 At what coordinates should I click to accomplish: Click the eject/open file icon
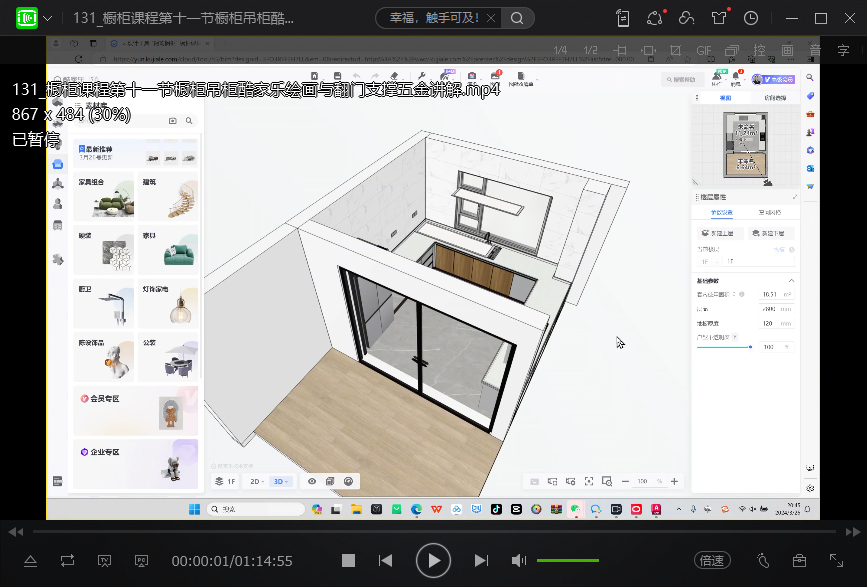[30, 561]
